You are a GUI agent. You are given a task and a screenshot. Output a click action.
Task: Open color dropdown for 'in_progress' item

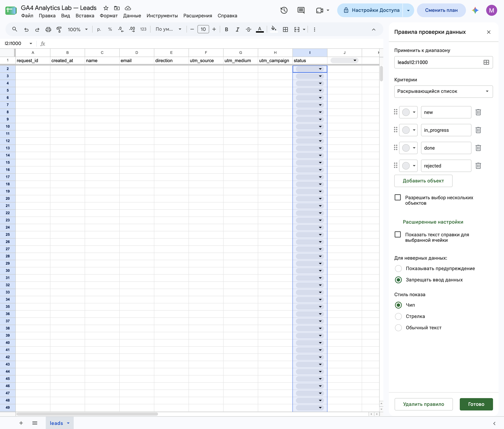[x=408, y=130]
